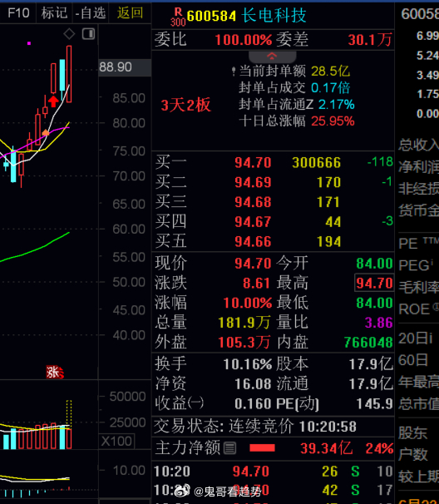Click the 50000 volume axis label
The image size is (439, 504).
pyautogui.click(x=127, y=397)
